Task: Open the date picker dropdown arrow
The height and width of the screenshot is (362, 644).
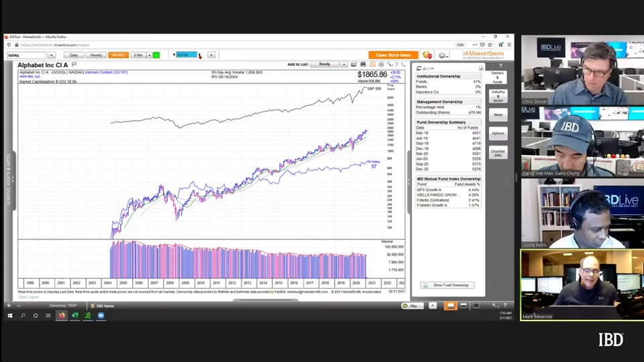Action: pyautogui.click(x=211, y=55)
